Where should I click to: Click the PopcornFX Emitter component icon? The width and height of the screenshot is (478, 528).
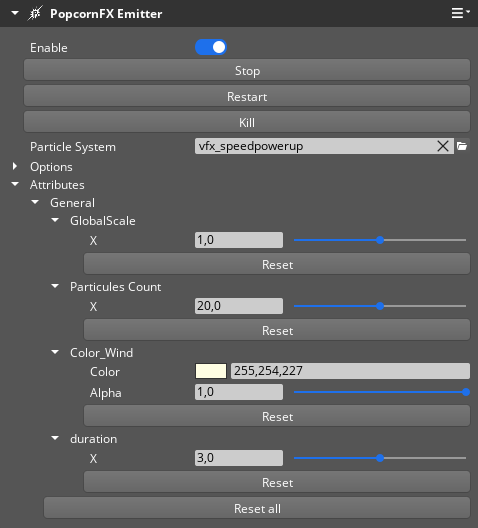click(x=35, y=13)
